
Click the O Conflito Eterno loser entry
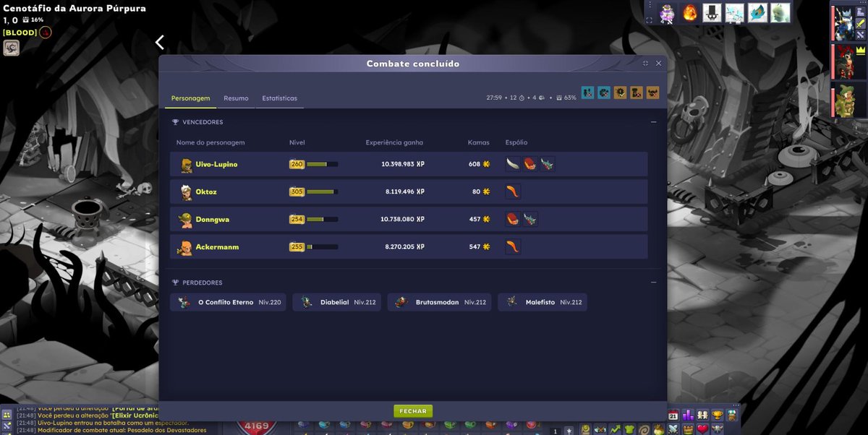coord(229,302)
